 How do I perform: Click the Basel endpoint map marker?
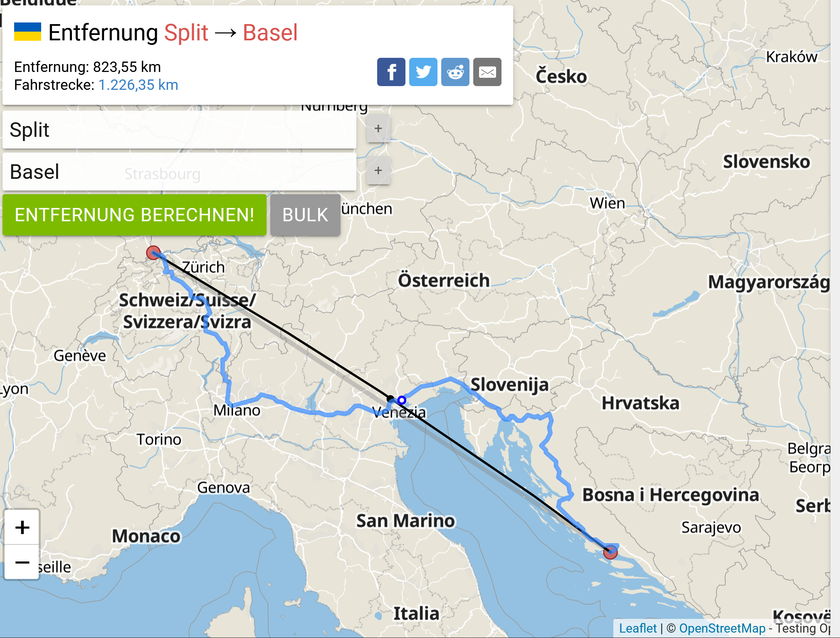tap(153, 252)
